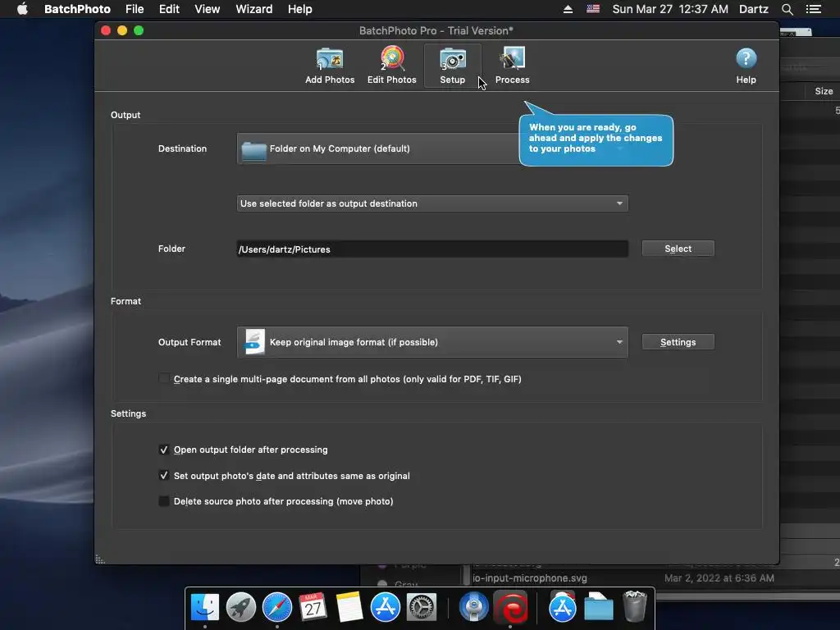Click the blue tooltip about applying changes
This screenshot has width=840, height=630.
pyautogui.click(x=596, y=139)
